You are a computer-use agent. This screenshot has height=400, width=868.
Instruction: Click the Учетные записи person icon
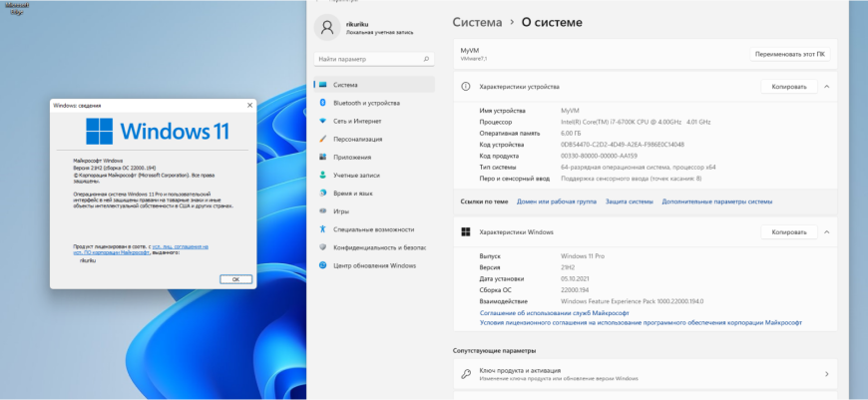point(322,175)
